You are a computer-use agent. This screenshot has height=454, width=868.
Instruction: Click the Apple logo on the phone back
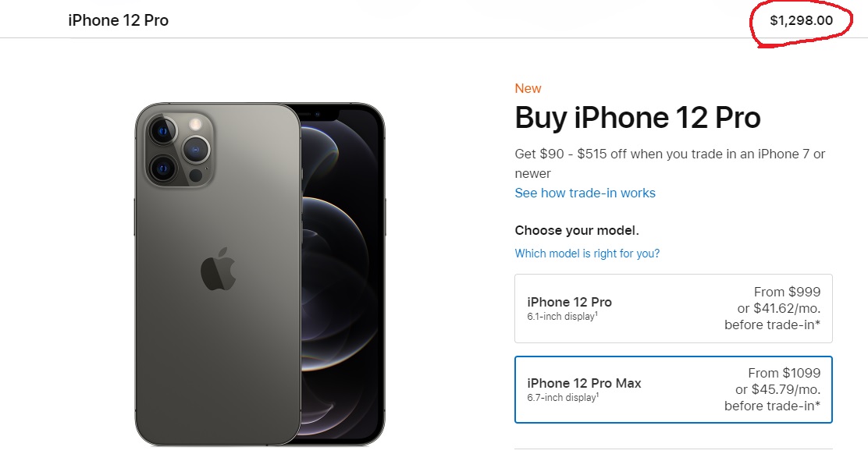(x=218, y=269)
